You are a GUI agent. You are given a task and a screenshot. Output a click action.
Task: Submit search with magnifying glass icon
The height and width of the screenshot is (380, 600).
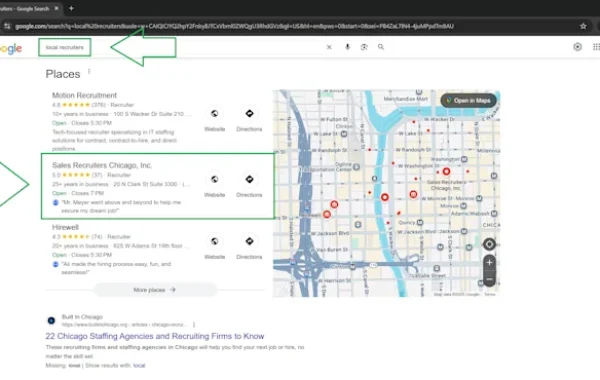tap(381, 47)
